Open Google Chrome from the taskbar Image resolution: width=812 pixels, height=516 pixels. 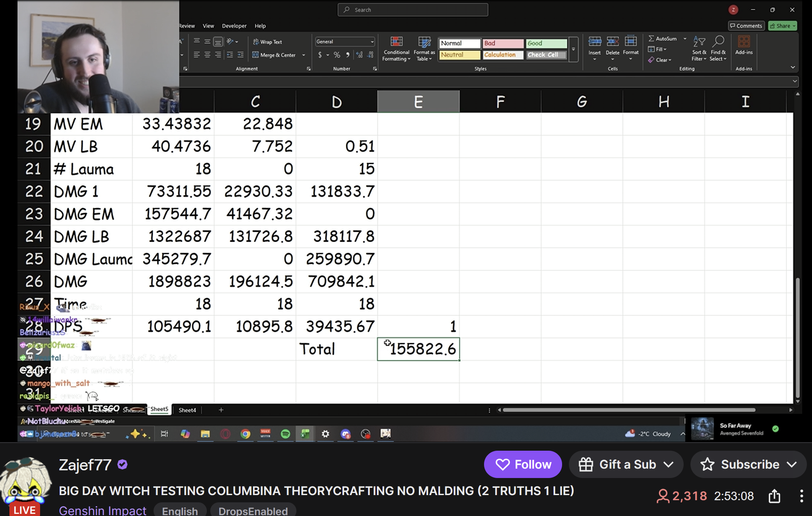click(x=245, y=434)
